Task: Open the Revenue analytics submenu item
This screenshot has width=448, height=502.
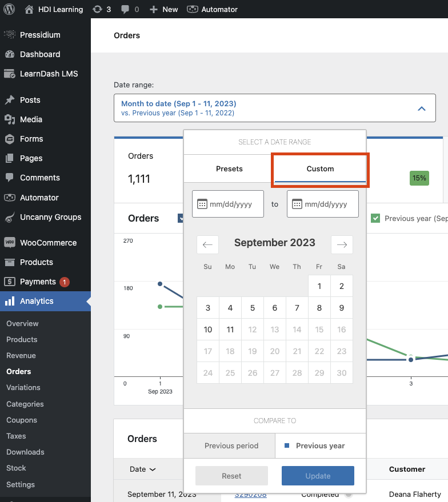Action: [21, 355]
